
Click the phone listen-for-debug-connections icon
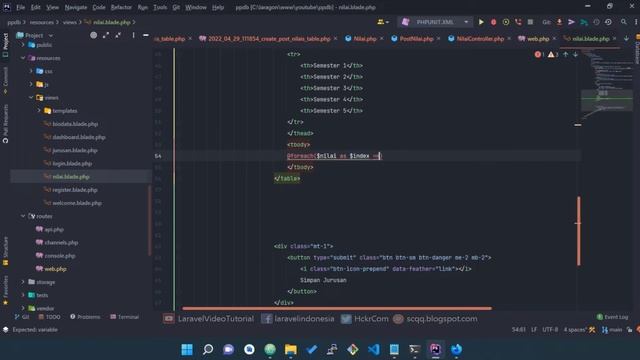pyautogui.click(x=518, y=22)
